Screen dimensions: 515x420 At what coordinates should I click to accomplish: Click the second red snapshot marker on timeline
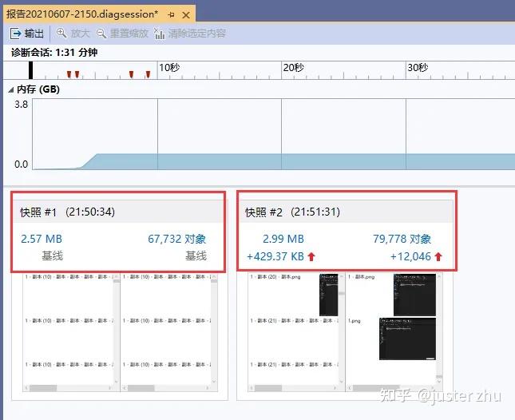pyautogui.click(x=77, y=74)
